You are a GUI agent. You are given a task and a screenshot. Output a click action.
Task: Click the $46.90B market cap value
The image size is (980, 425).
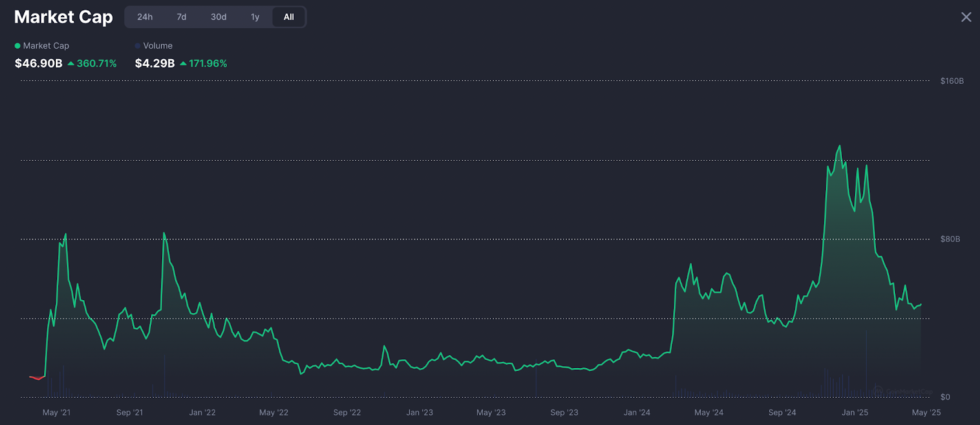pyautogui.click(x=39, y=64)
